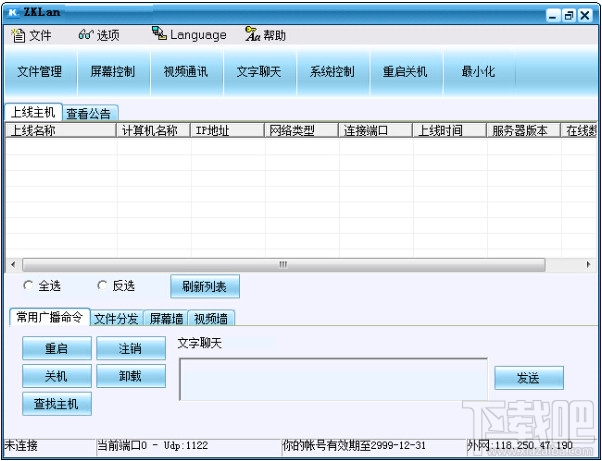Click the 关机 shutdown button

pyautogui.click(x=57, y=376)
